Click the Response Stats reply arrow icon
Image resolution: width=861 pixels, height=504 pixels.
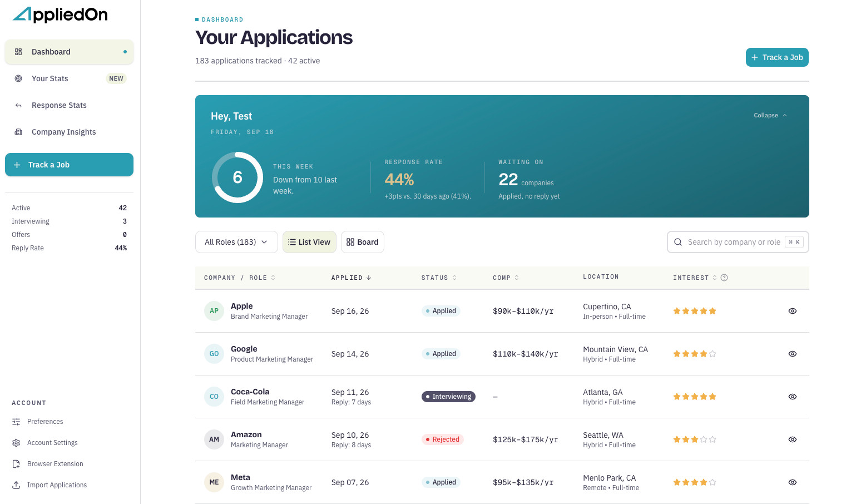[18, 105]
